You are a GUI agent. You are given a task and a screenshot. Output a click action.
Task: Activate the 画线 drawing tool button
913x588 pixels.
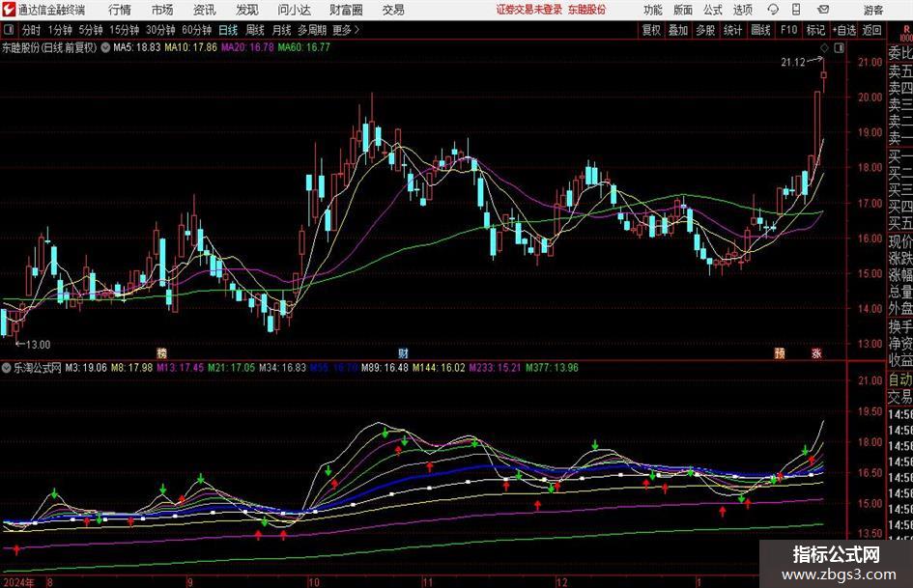760,30
